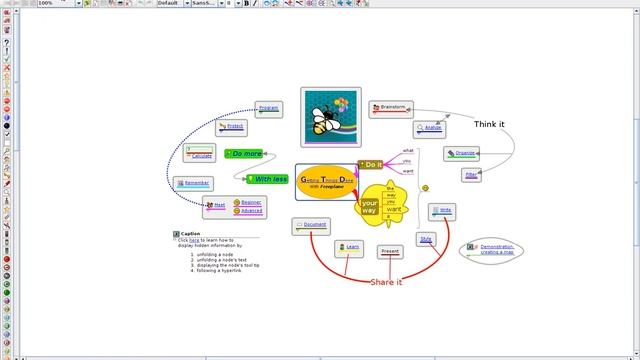Select the question mark icon in the left bar
This screenshot has width=640, height=360.
click(7, 43)
